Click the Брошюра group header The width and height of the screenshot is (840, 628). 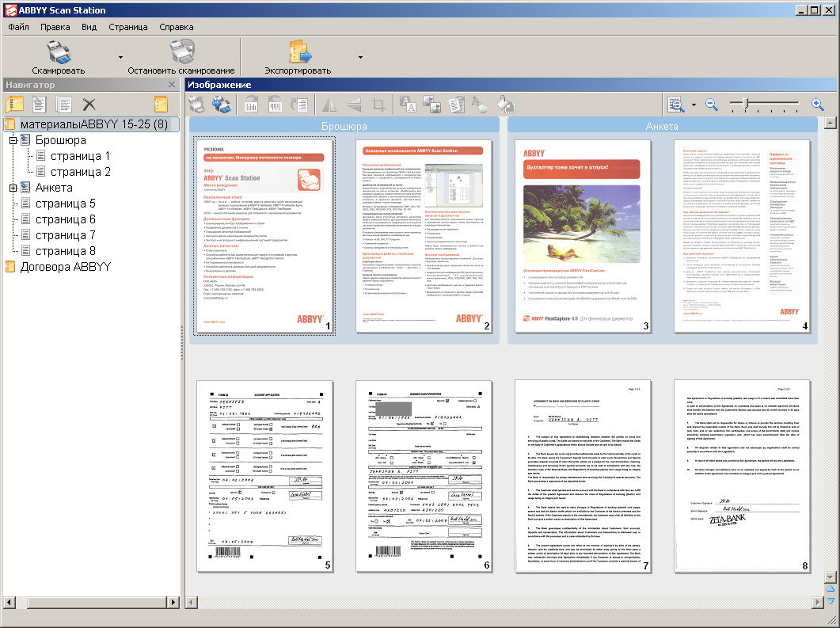(x=344, y=126)
